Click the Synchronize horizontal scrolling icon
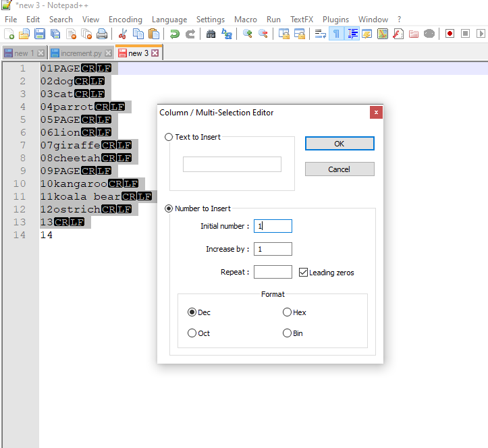The height and width of the screenshot is (448, 488). [300, 34]
